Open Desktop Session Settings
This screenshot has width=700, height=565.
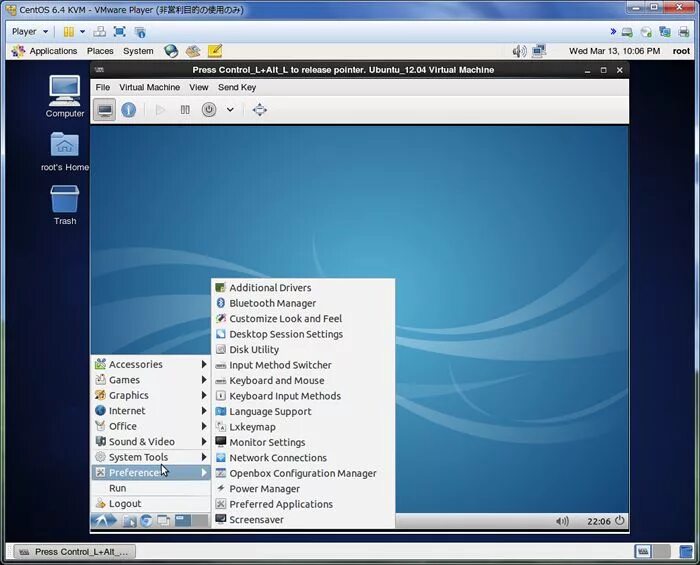point(303,334)
